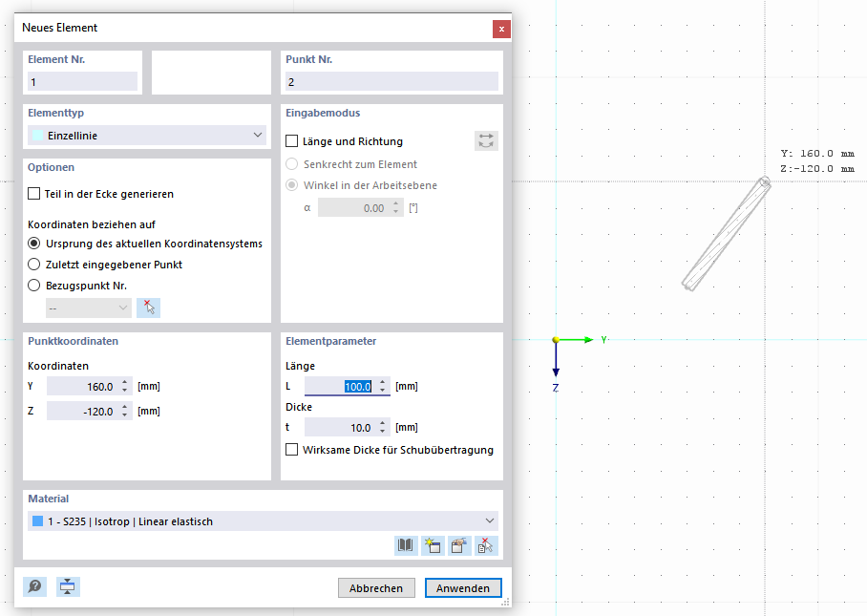Click the reverse direction icon in Eingabemodus
The height and width of the screenshot is (616, 867).
tap(486, 140)
